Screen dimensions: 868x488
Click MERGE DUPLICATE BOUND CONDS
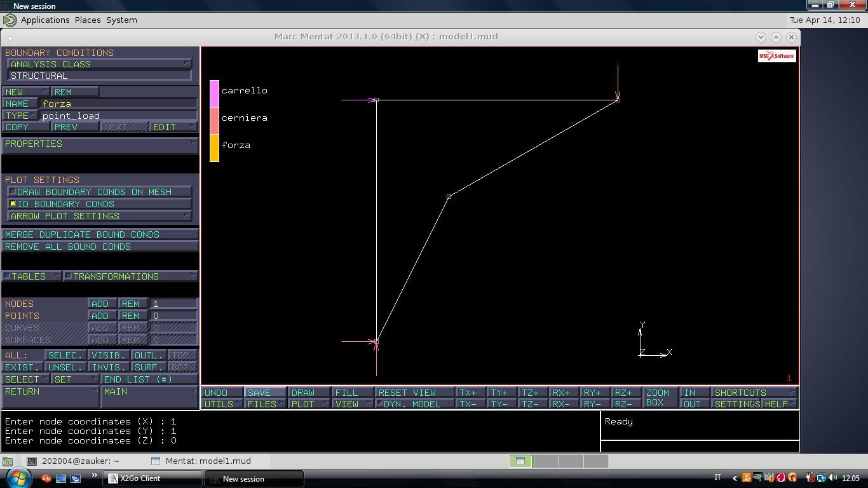pyautogui.click(x=100, y=234)
